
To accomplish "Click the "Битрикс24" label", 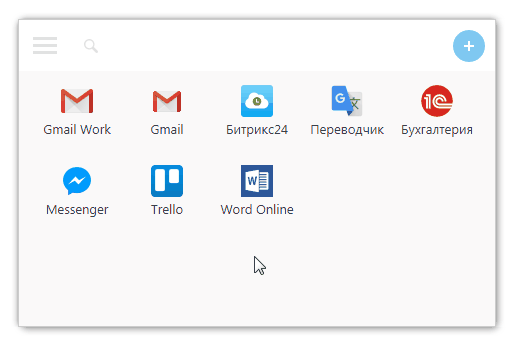I will pos(257,130).
